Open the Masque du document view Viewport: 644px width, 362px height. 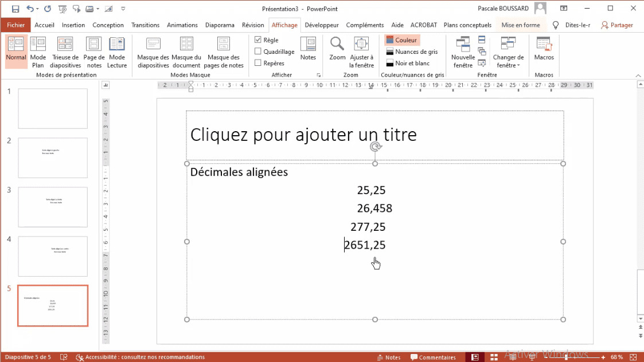186,50
